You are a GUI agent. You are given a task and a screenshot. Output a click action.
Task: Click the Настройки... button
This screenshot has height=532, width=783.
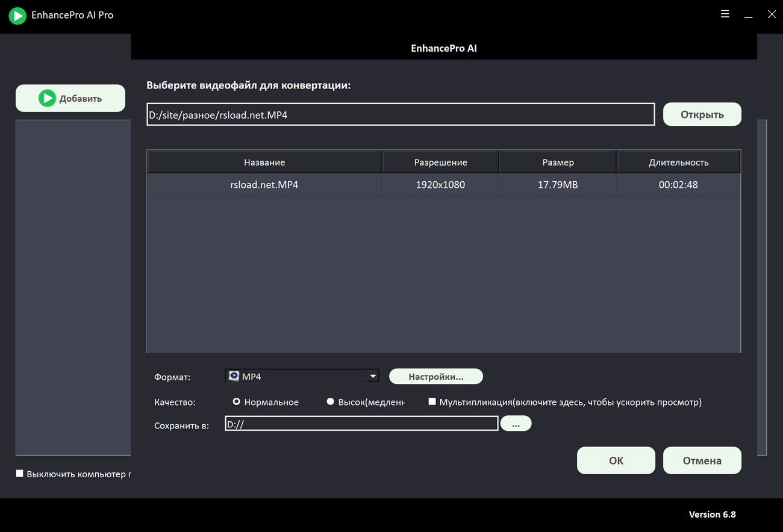tap(435, 376)
